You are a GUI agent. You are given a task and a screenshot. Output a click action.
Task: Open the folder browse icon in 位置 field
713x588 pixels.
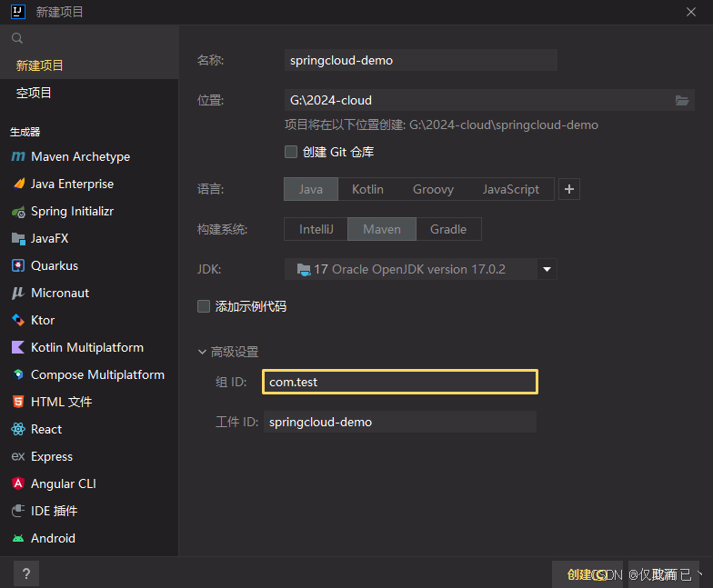point(682,100)
